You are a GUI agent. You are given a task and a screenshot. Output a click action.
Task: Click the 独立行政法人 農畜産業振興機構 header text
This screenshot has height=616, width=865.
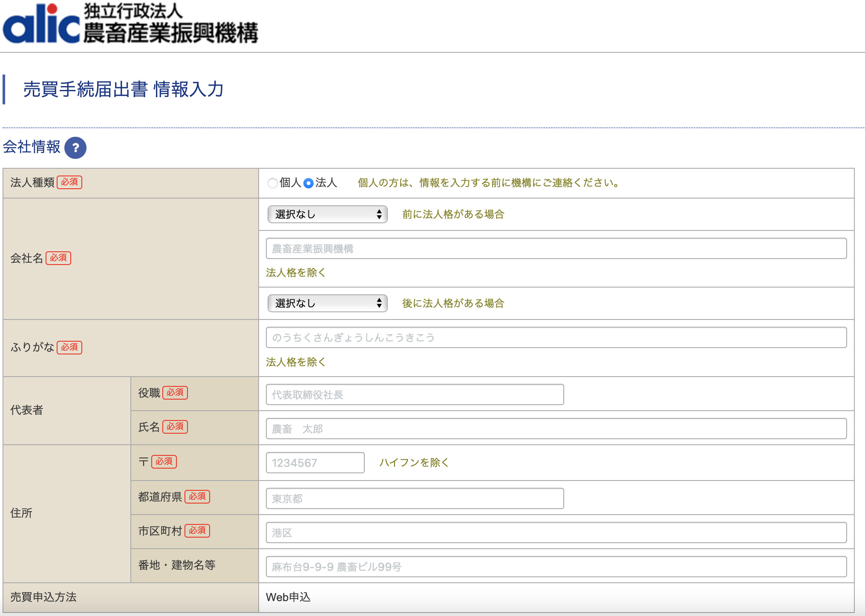[x=170, y=23]
